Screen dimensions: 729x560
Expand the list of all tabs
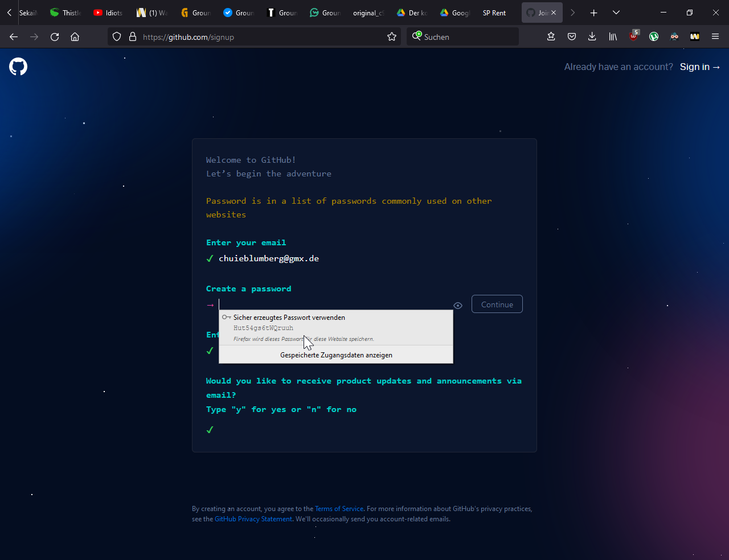click(x=616, y=13)
